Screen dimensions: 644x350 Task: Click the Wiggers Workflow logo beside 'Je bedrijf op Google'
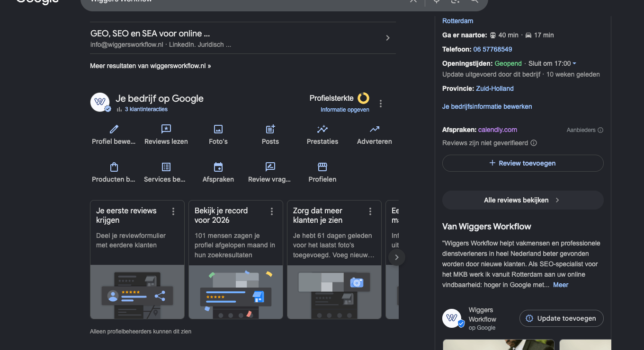pos(100,102)
